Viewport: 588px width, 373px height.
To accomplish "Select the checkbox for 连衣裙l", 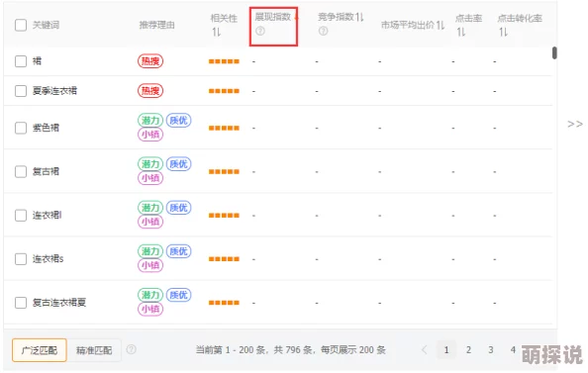I will tap(21, 215).
